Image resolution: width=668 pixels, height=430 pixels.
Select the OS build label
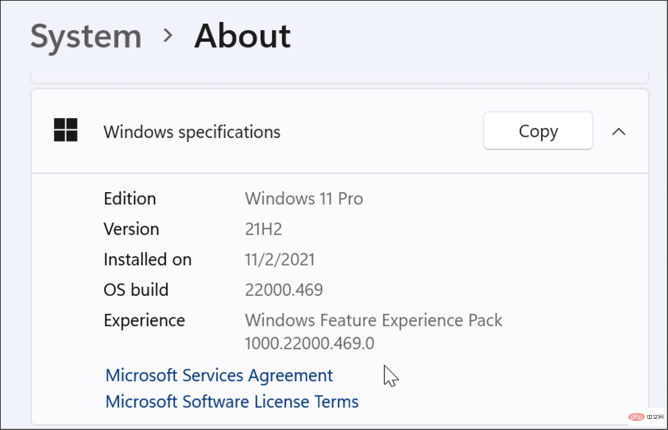(136, 290)
